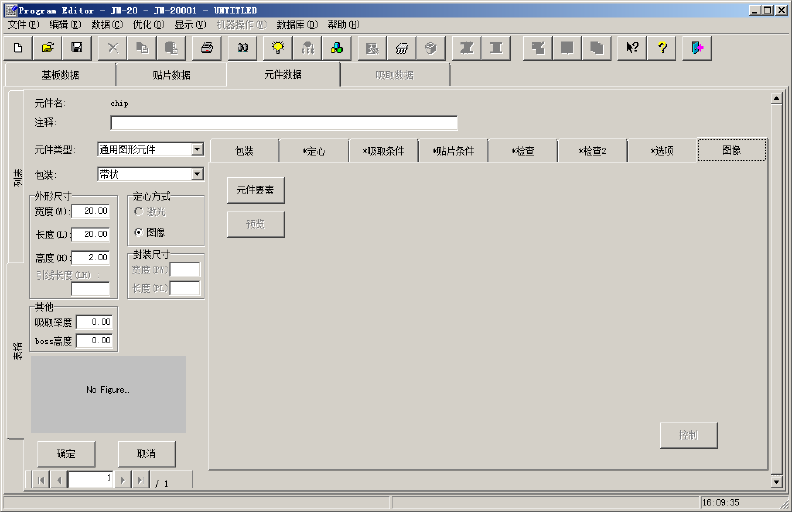Image resolution: width=792 pixels, height=512 pixels.
Task: Click the 确定 button
Action: click(66, 454)
